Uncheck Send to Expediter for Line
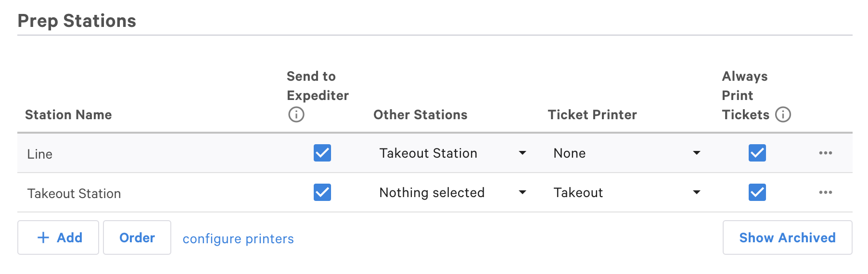868x274 pixels. coord(322,153)
